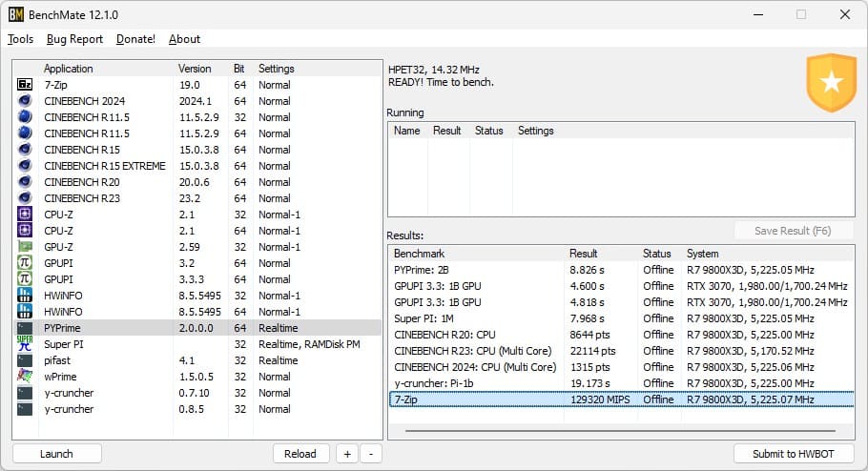Select the GPUPI 3.2 pi icon

tap(25, 263)
